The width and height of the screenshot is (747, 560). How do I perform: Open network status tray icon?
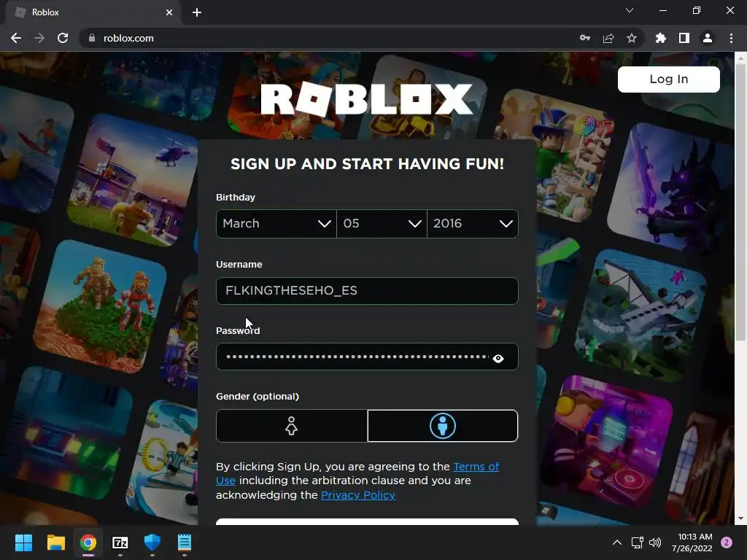click(637, 542)
